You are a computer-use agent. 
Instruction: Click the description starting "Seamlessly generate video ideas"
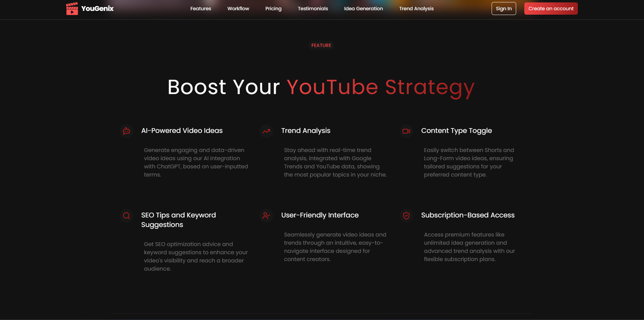[x=335, y=247]
